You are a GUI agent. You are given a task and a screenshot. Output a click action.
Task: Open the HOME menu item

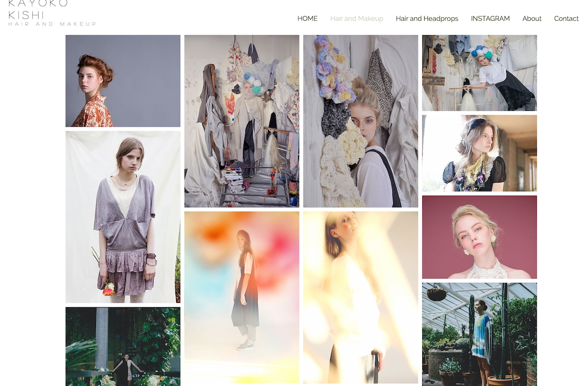pos(307,18)
